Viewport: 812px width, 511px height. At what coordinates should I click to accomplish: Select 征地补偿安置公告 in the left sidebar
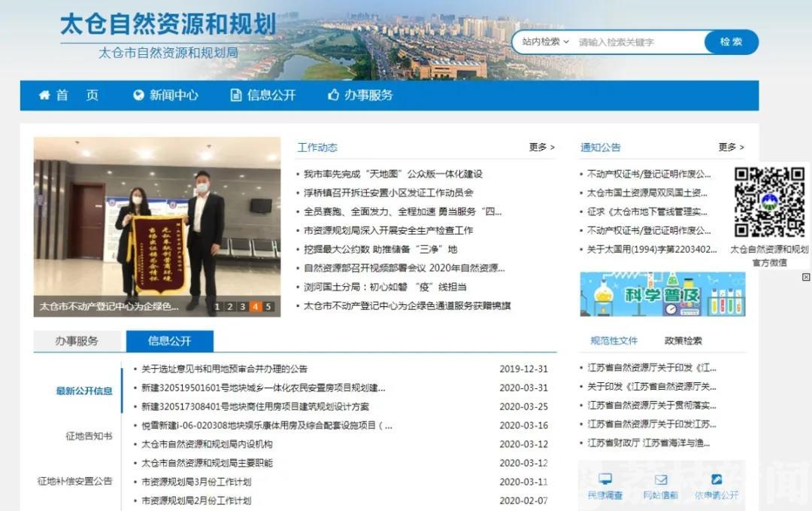coord(74,481)
